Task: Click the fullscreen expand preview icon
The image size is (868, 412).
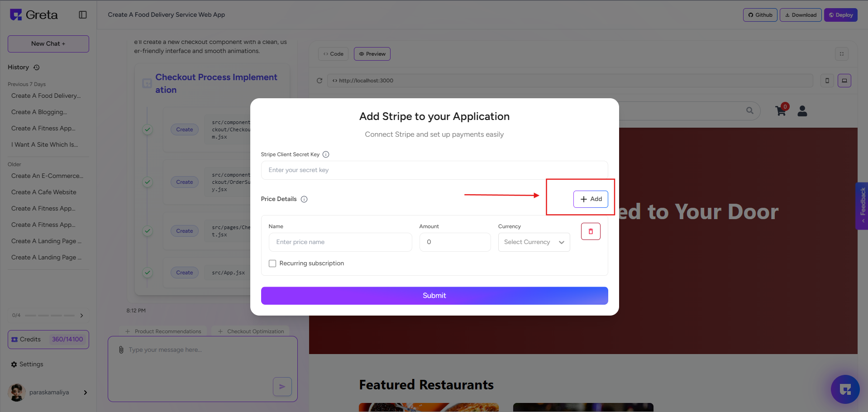Action: (842, 54)
